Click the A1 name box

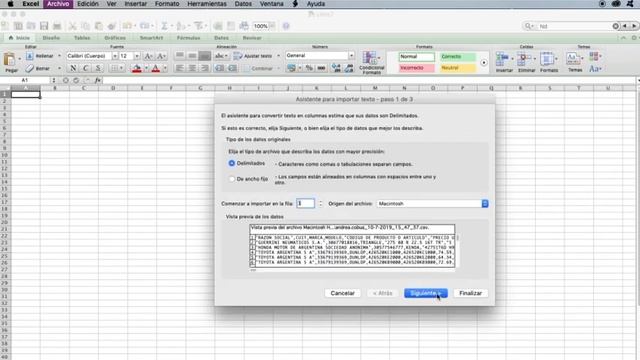[x=25, y=80]
